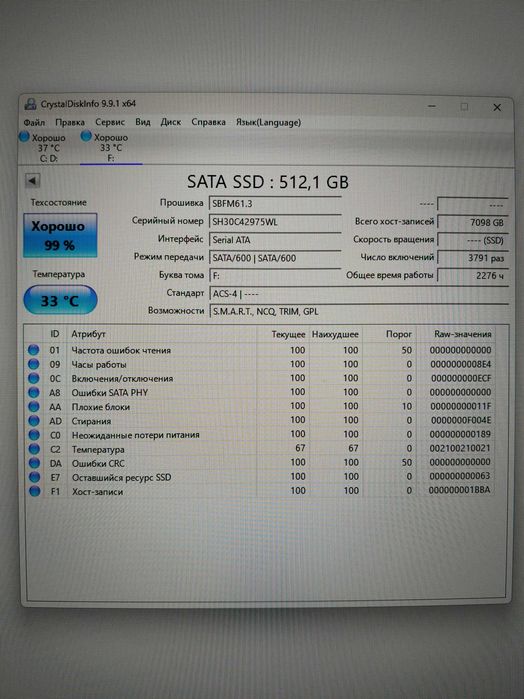Select the Частота ошибок чтения row
The height and width of the screenshot is (699, 524).
(260, 350)
